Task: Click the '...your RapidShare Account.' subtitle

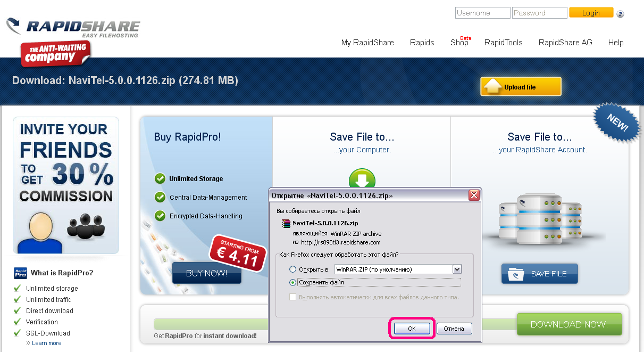Action: tap(540, 150)
